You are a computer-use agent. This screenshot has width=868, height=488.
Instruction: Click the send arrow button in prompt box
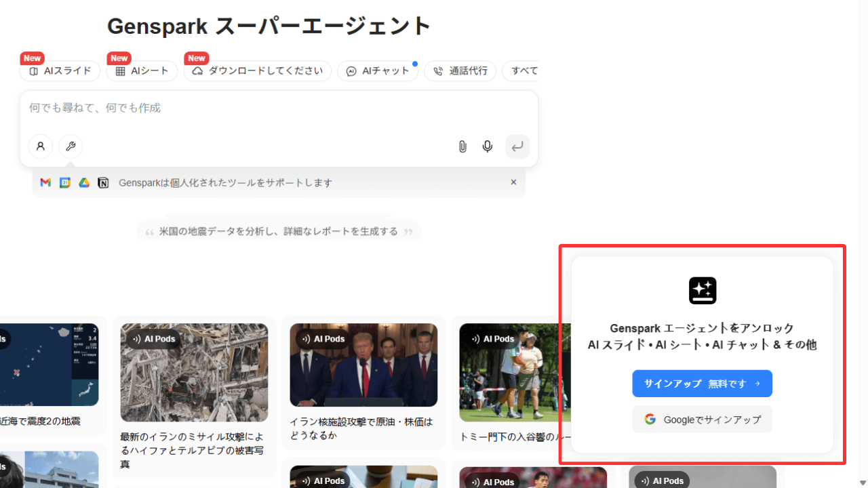pos(517,146)
